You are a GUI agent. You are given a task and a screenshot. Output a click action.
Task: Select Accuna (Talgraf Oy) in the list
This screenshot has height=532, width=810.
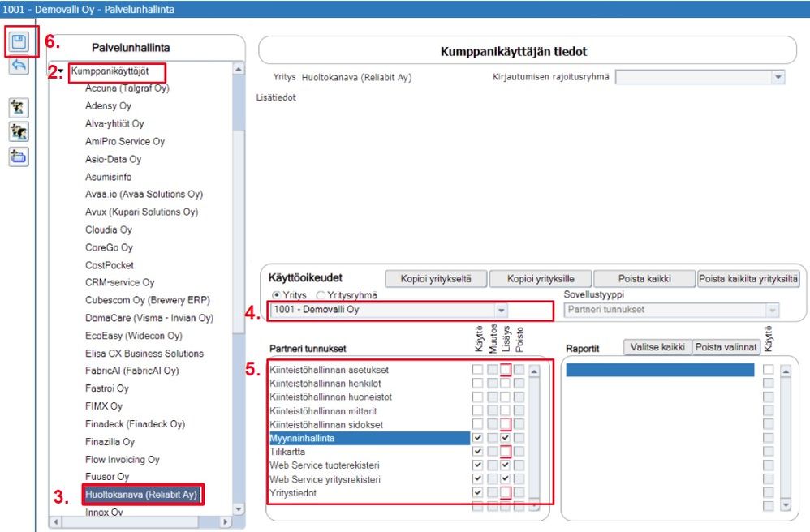[127, 88]
